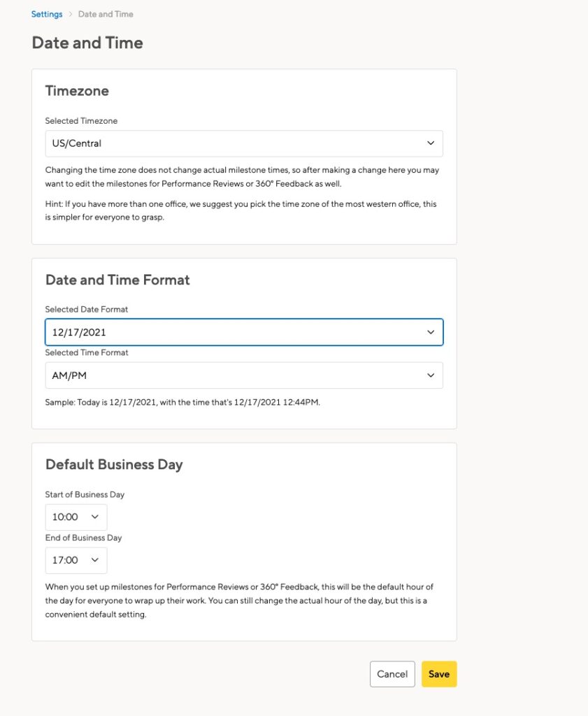Open the 10:00 start time selector
Image resolution: width=588 pixels, height=716 pixels.
(76, 517)
